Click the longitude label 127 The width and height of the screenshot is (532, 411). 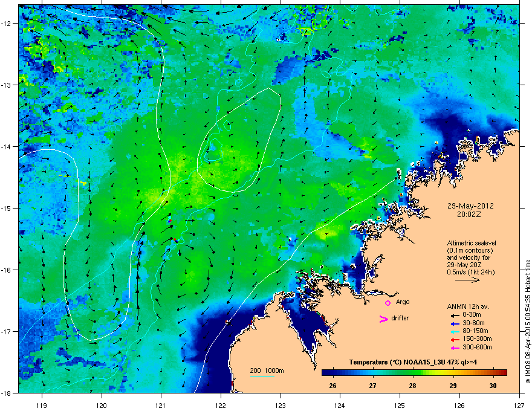[519, 405]
